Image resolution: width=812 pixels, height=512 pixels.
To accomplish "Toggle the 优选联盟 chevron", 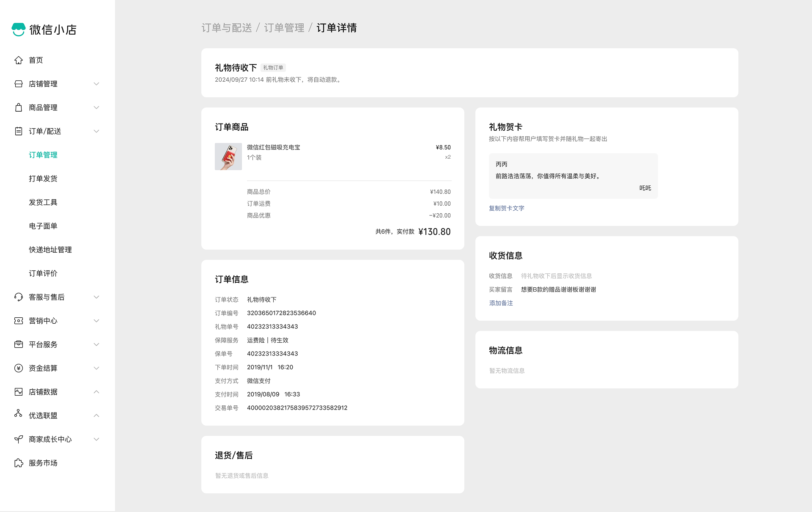I will point(96,416).
